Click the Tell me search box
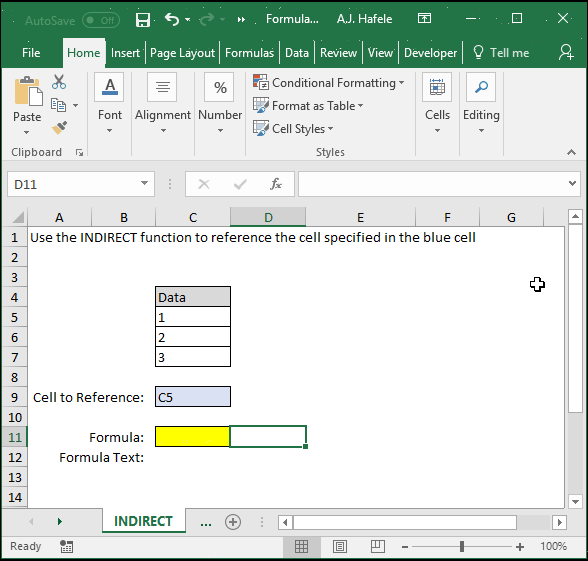The width and height of the screenshot is (588, 561). pos(501,53)
